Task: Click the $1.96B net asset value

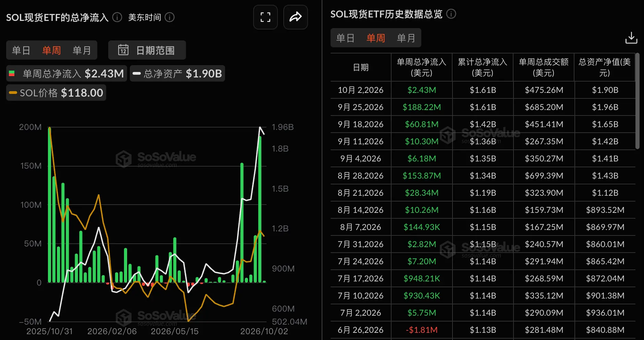Action: click(x=605, y=107)
